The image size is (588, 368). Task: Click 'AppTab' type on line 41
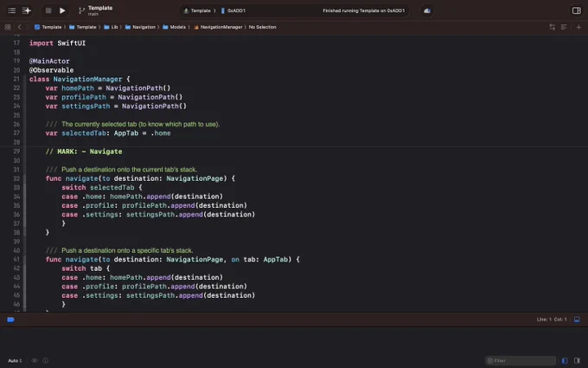coord(275,260)
